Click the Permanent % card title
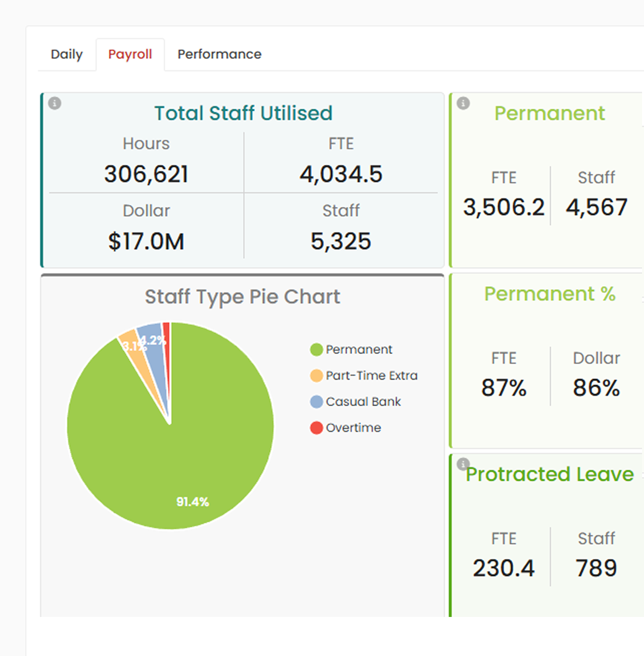 click(x=550, y=294)
